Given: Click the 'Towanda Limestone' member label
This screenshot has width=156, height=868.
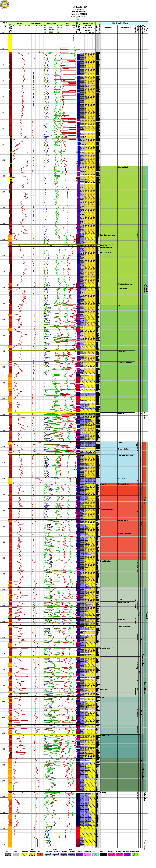Looking at the screenshot, I should point(107,510).
